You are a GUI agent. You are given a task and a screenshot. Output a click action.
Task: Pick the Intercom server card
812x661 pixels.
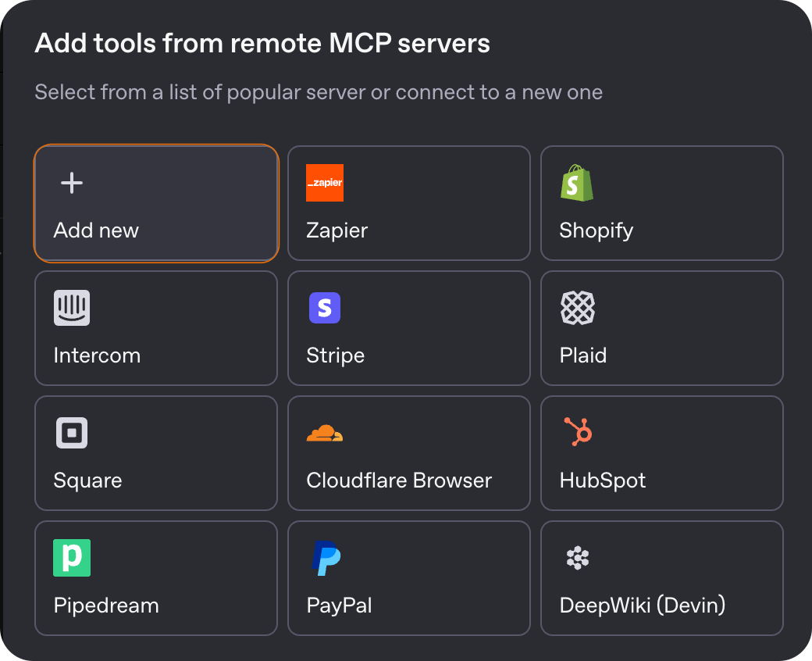pyautogui.click(x=156, y=328)
